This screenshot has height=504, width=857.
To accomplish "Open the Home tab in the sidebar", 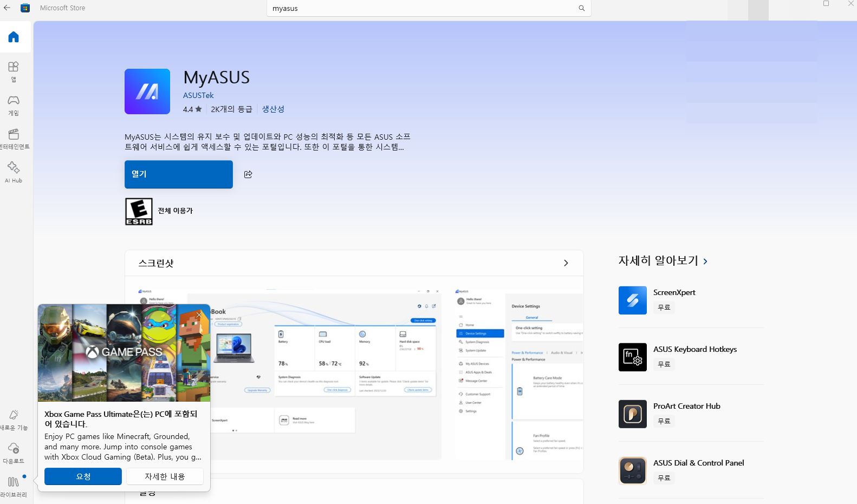I will 14,37.
